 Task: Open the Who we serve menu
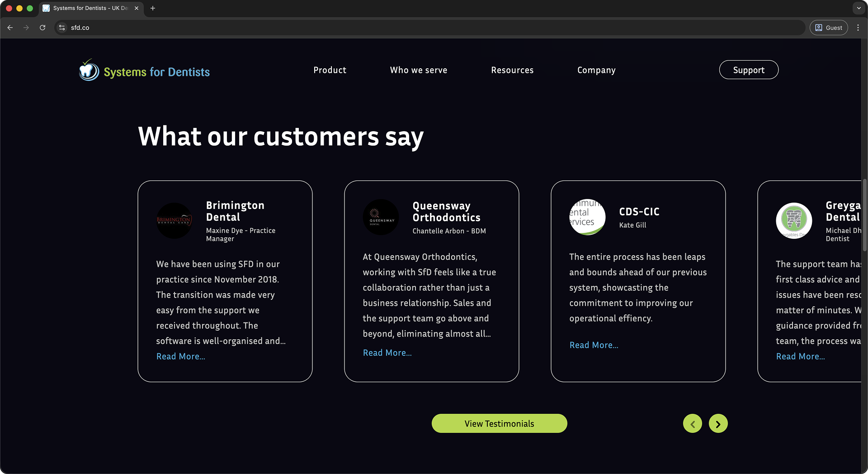419,70
